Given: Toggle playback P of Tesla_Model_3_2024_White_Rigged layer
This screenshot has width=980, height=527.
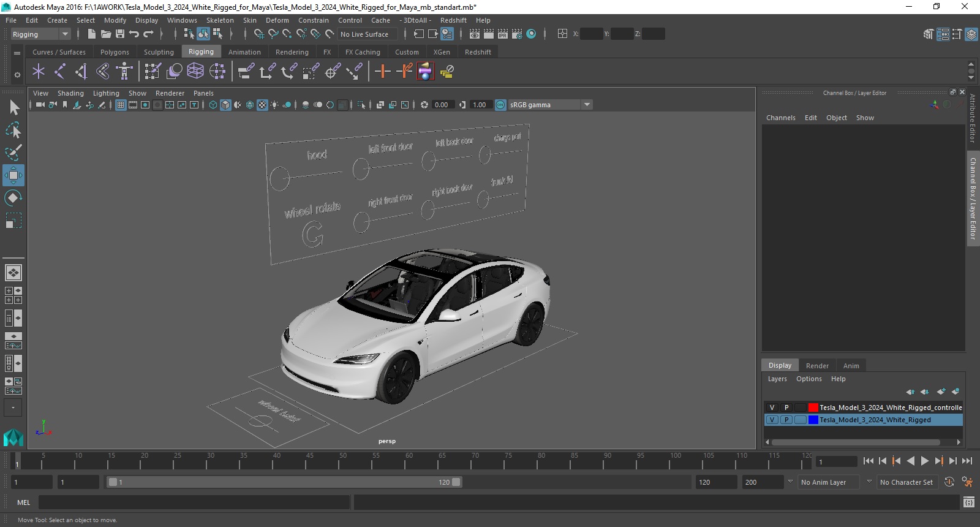Looking at the screenshot, I should tap(786, 420).
